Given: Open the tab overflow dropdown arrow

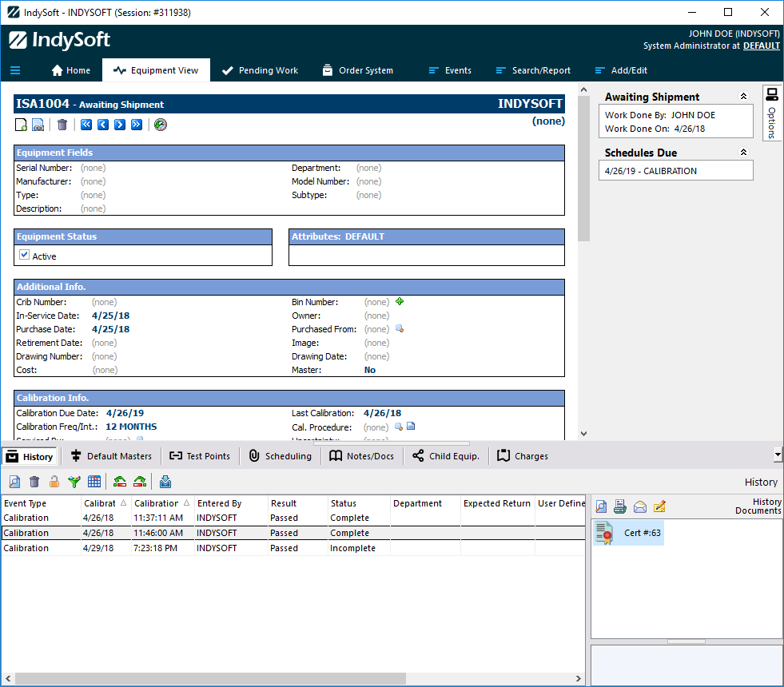Looking at the screenshot, I should pos(778,455).
